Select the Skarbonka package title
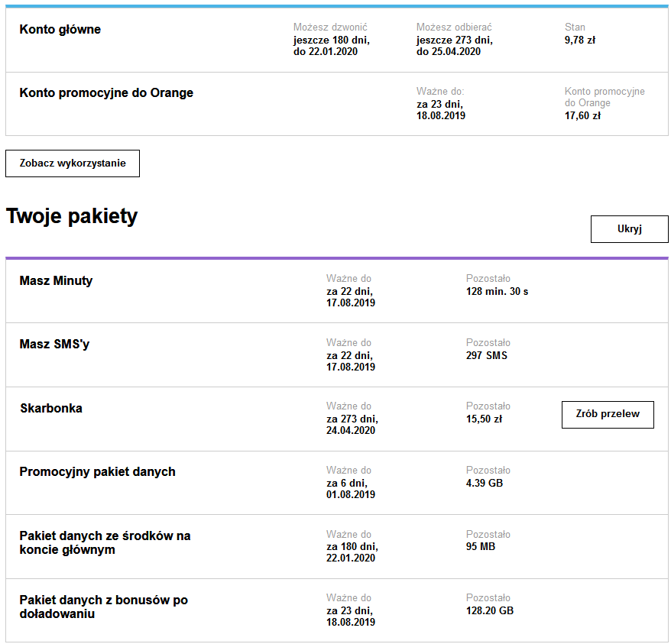This screenshot has height=644, width=671. tap(51, 409)
